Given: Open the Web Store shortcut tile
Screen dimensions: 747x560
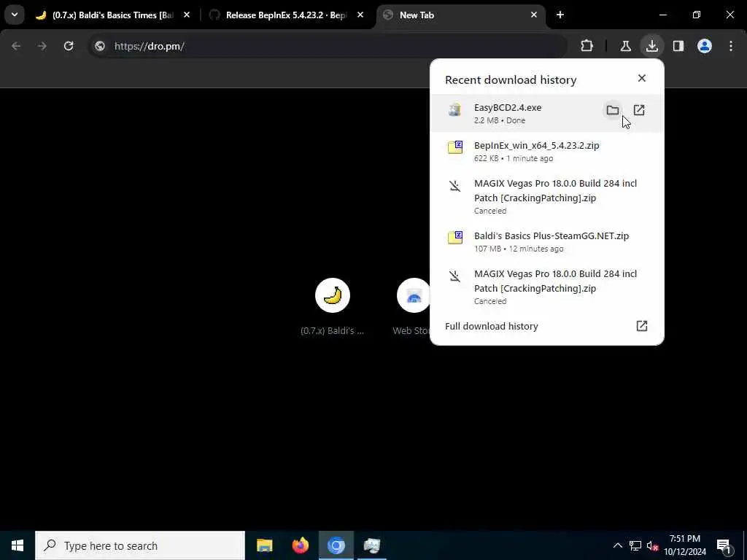Looking at the screenshot, I should 414,307.
